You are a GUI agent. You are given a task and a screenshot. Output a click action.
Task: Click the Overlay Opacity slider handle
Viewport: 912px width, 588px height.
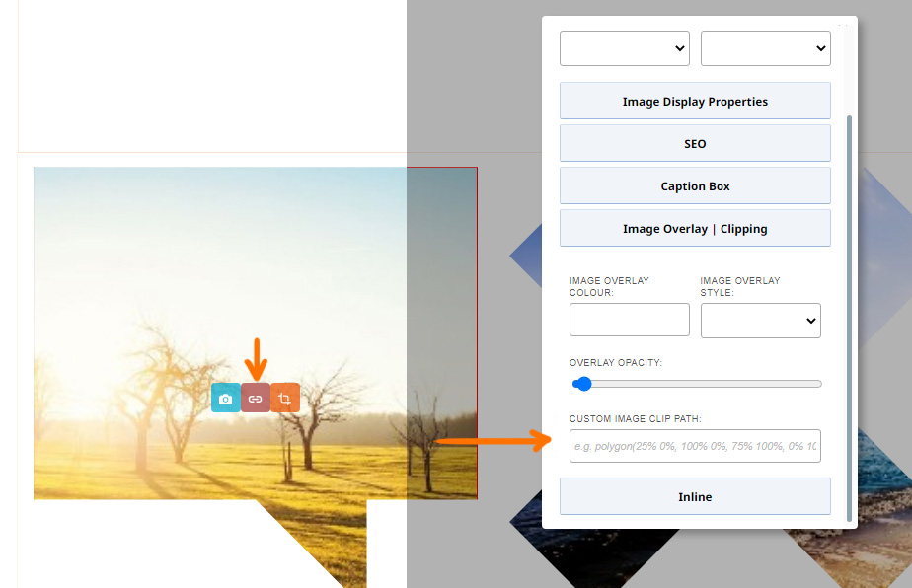(x=582, y=384)
